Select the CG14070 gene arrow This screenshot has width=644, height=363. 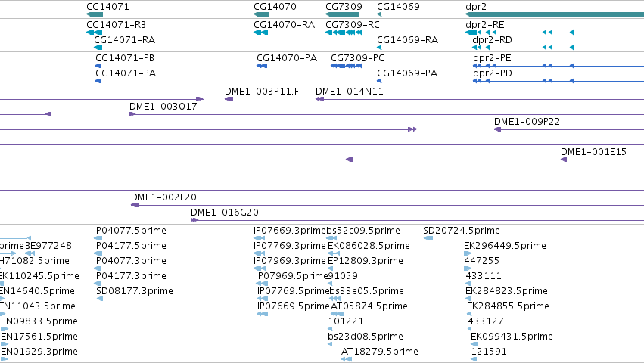point(261,14)
